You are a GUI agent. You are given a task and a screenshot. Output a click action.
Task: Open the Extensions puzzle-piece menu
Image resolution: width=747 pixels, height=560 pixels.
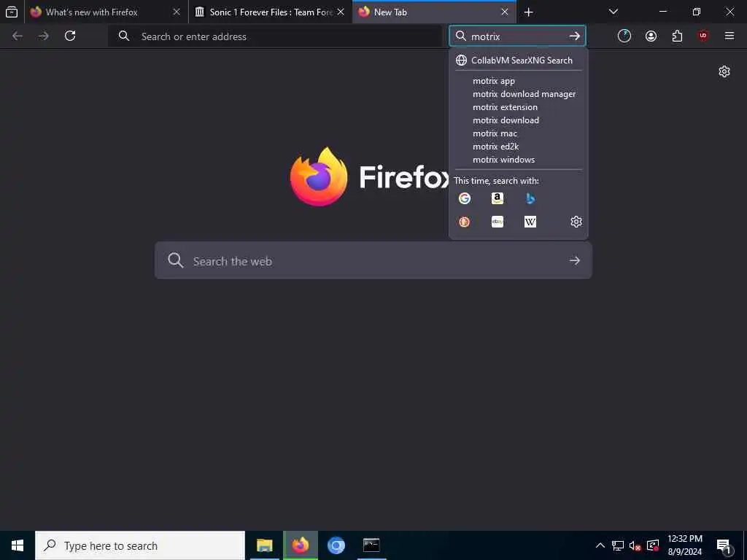tap(677, 36)
